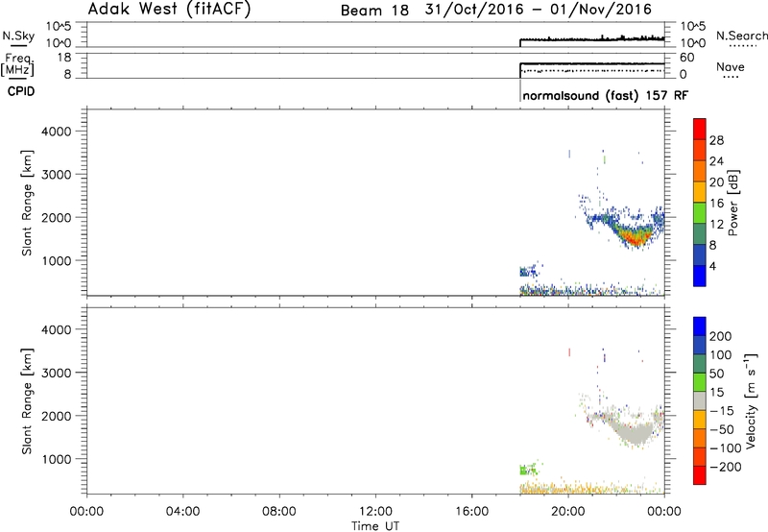Click the '4000' tick label on power panel
Image resolution: width=768 pixels, height=532 pixels.
[57, 132]
